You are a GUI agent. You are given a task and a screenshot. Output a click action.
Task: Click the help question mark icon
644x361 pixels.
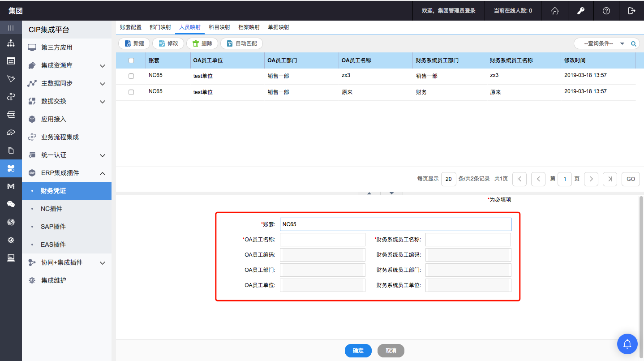tap(606, 11)
